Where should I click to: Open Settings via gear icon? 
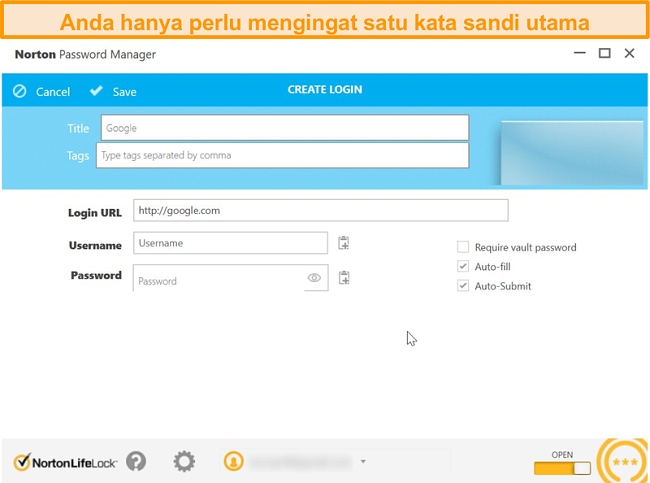(x=184, y=461)
